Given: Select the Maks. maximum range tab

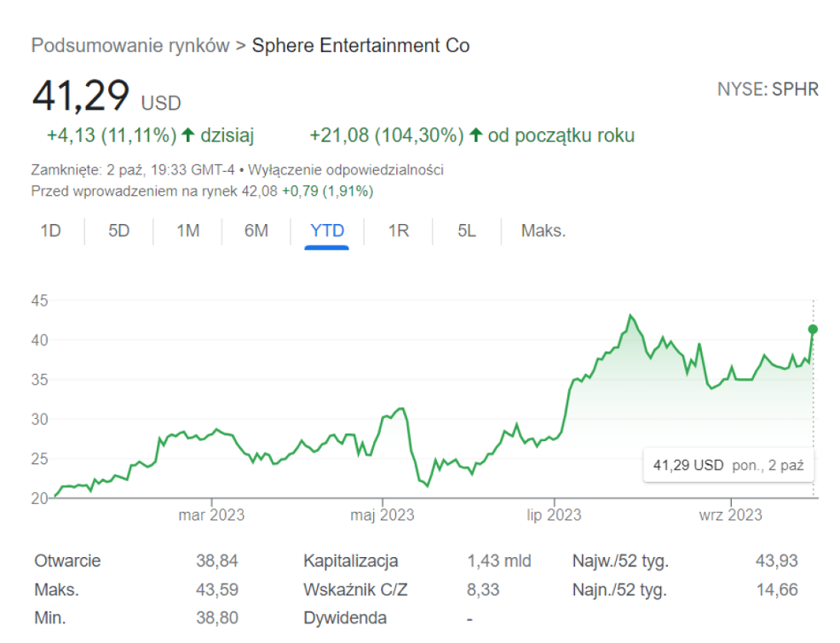Looking at the screenshot, I should pos(543,231).
